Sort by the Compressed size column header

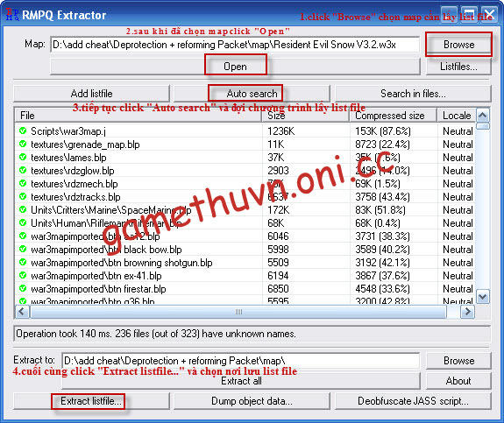click(x=393, y=116)
